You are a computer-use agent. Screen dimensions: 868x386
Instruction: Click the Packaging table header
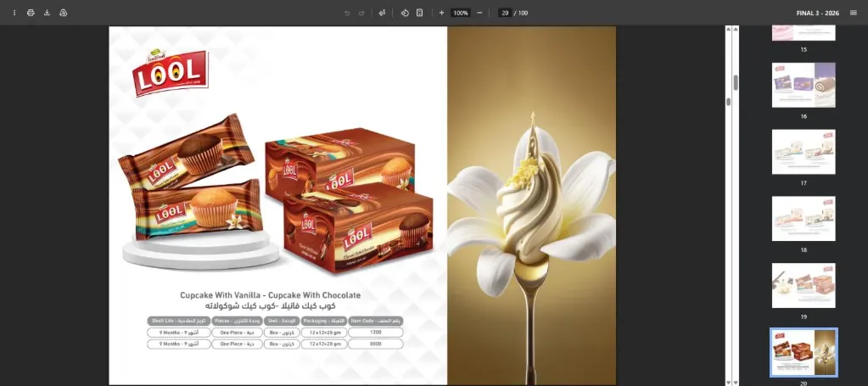pyautogui.click(x=324, y=321)
